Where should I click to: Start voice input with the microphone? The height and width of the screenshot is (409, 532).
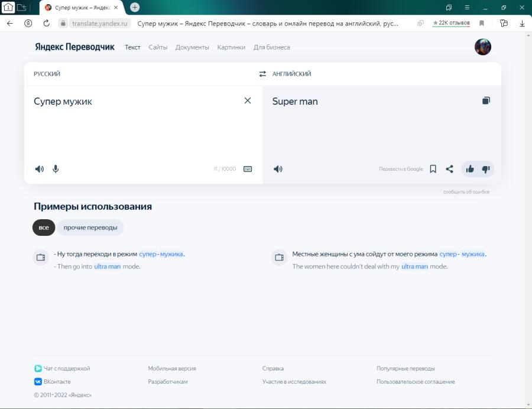pos(56,169)
